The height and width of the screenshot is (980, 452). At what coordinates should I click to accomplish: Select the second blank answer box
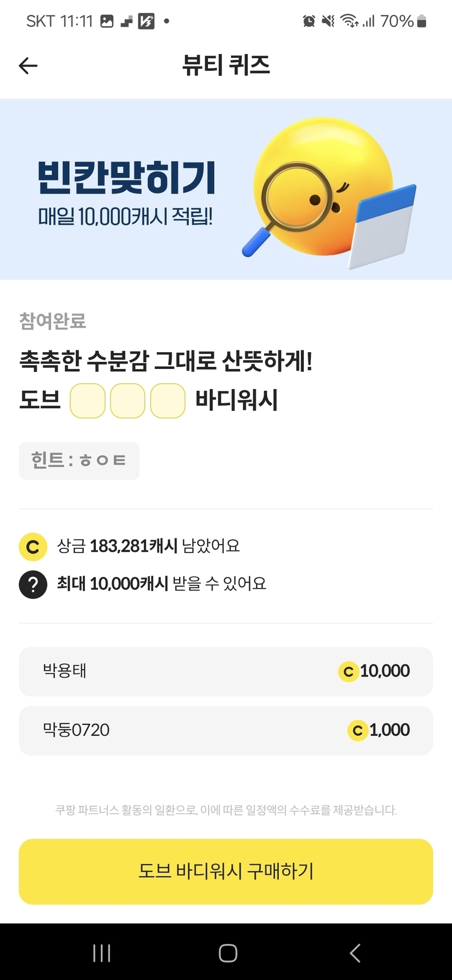(x=127, y=401)
